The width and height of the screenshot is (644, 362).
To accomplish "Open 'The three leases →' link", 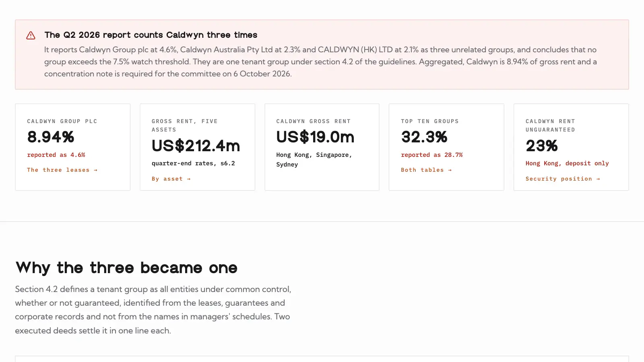I will click(62, 170).
